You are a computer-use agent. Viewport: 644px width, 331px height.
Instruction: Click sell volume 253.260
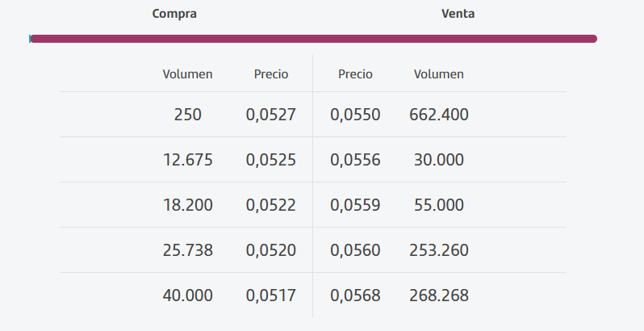(439, 250)
